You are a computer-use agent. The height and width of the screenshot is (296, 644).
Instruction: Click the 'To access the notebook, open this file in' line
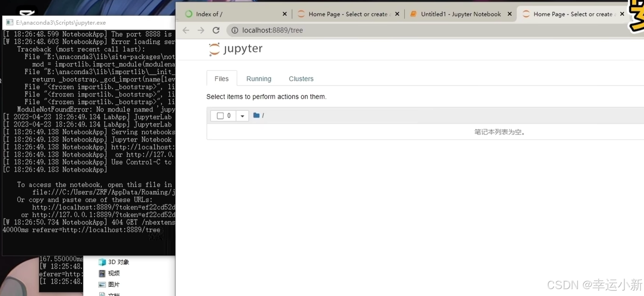click(94, 185)
